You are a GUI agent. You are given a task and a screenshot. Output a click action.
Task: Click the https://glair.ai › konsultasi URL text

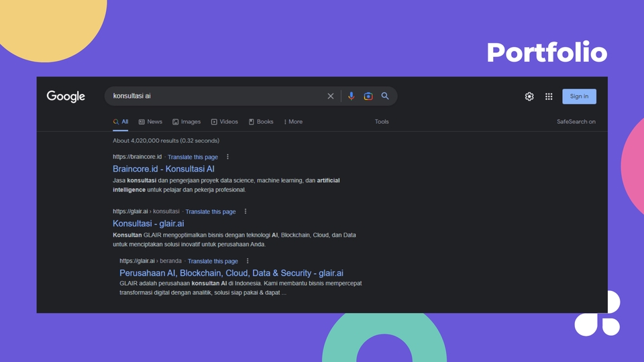click(x=146, y=211)
